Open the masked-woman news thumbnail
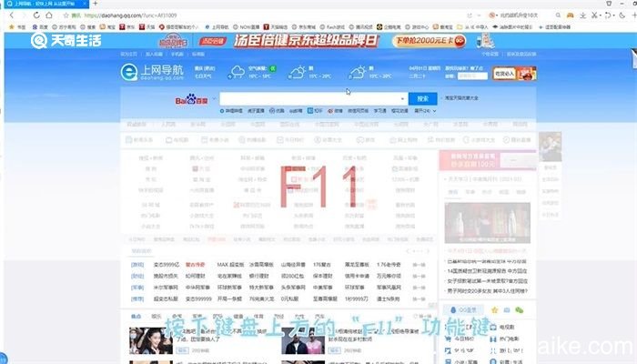The height and width of the screenshot is (364, 637). click(151, 341)
